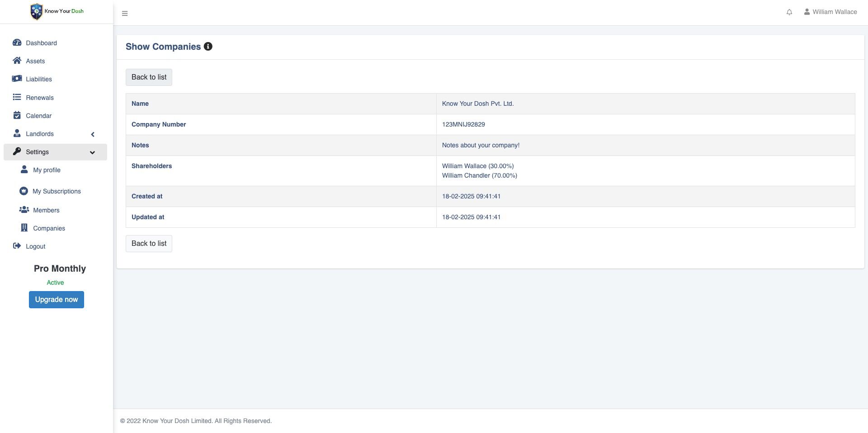Click the Assets house icon
Screen dimensions: 868x433
17,61
